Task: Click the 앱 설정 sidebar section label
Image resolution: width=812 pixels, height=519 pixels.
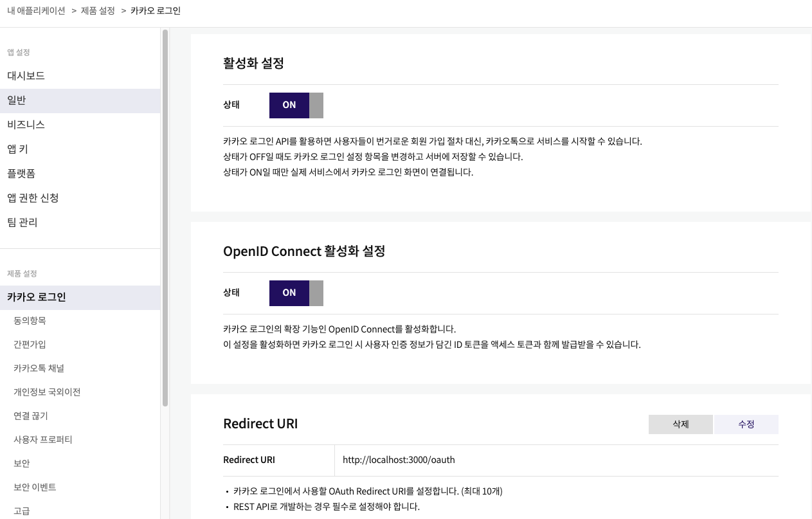Action: coord(19,52)
